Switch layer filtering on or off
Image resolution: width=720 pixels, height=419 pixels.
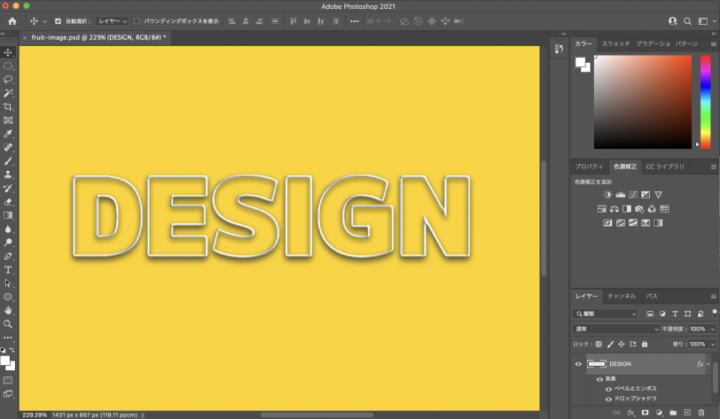click(714, 313)
